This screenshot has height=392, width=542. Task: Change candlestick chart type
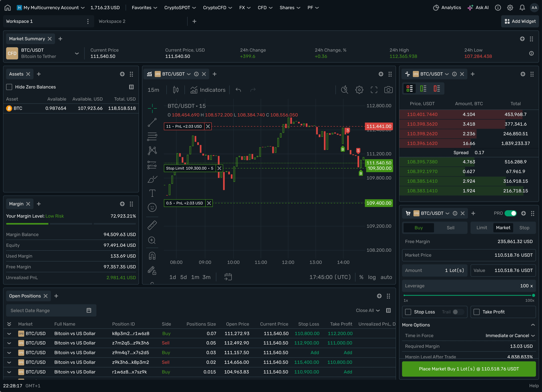coord(176,90)
